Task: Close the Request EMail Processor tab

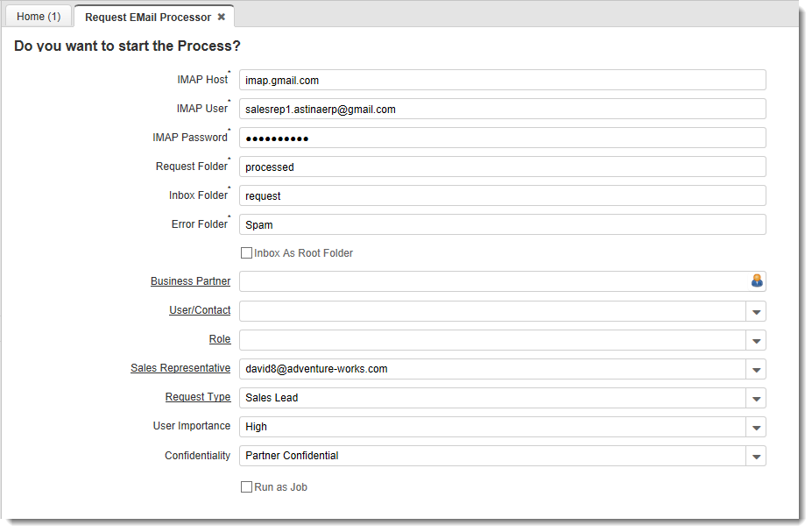Action: (x=222, y=17)
